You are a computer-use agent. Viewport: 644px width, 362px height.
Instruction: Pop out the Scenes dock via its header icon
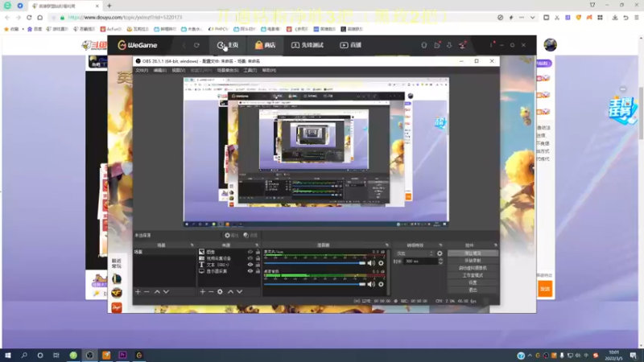click(192, 245)
